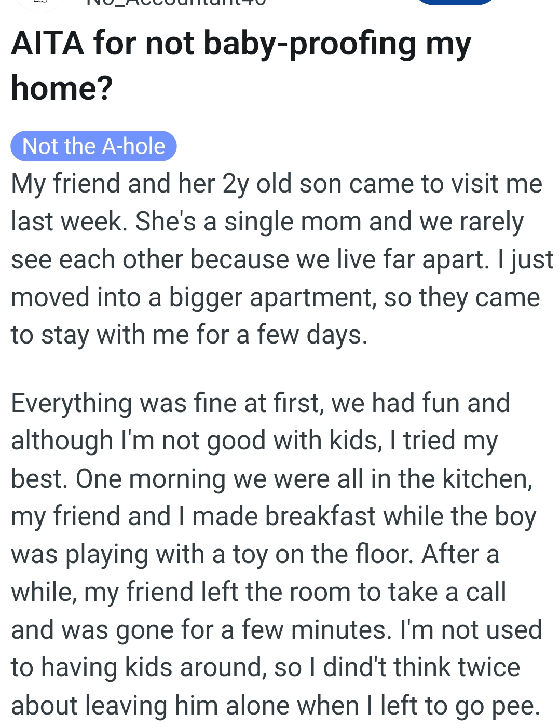Select the line about making breakfast
The height and width of the screenshot is (728, 560).
(x=272, y=516)
